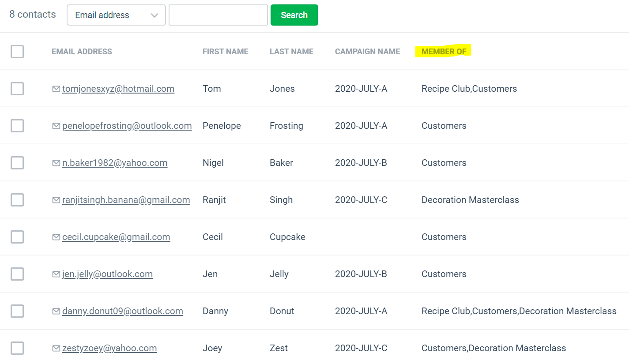Screen dimensions: 629x364
Task: Click first name 'Tom' cell
Action: 212,89
